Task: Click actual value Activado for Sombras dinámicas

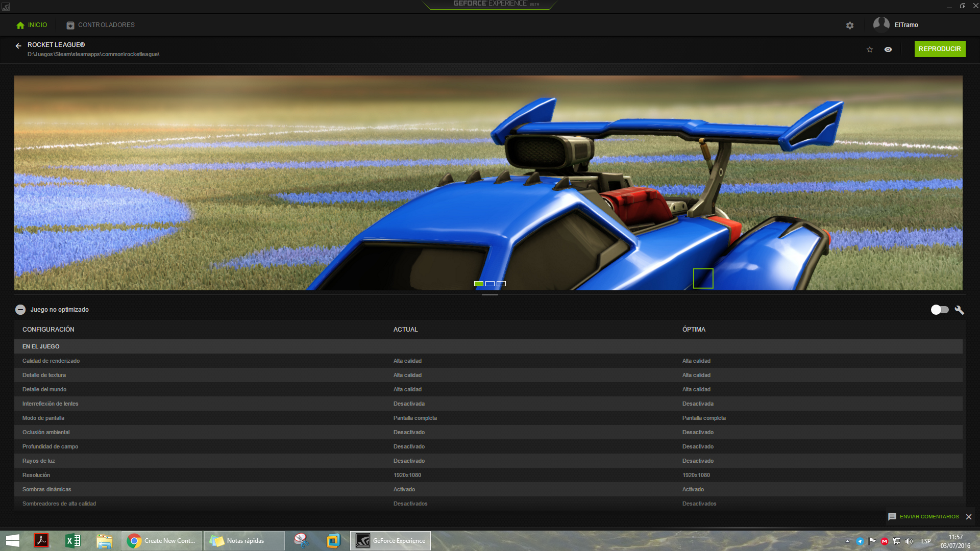Action: pos(404,489)
